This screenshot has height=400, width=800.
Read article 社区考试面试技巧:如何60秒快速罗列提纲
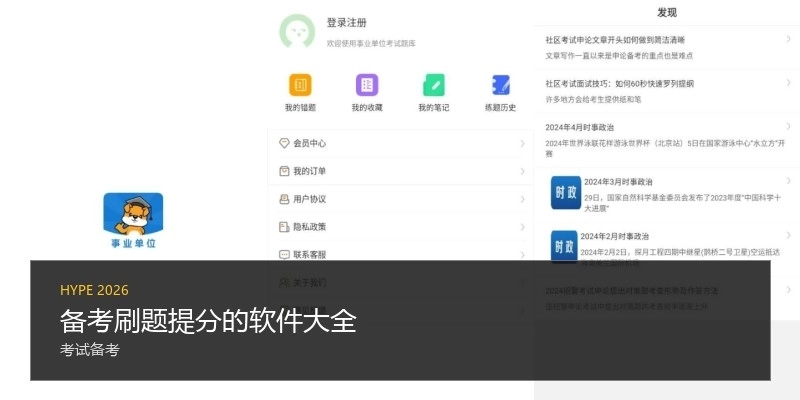click(x=619, y=84)
